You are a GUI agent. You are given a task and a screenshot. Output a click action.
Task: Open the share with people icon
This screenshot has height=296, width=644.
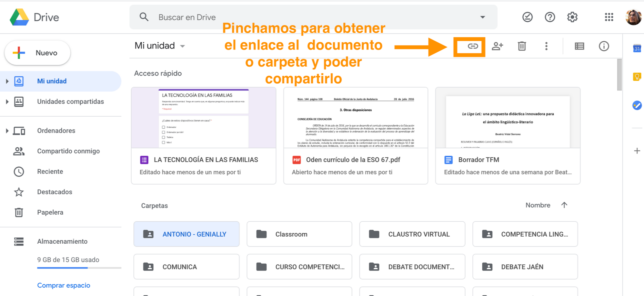(x=497, y=46)
